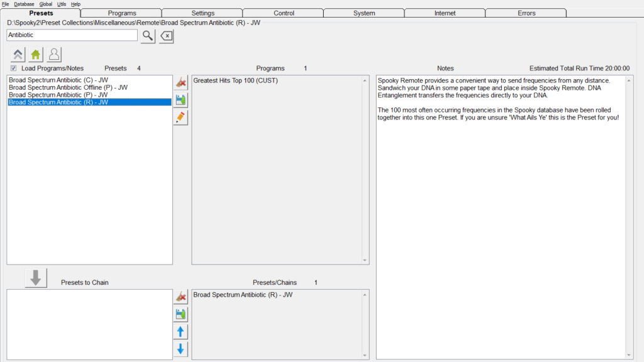
Task: Add preset to chain with gray down arrow
Action: [x=36, y=277]
